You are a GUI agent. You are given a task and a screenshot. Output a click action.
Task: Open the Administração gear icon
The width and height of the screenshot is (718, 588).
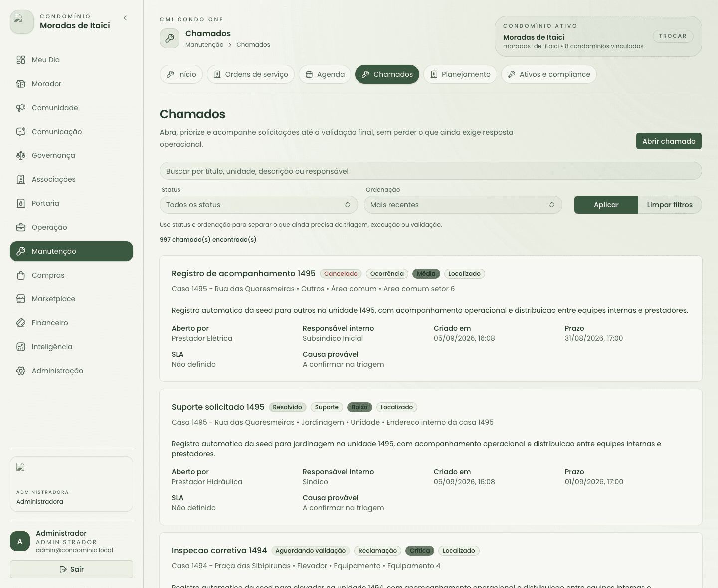(21, 371)
